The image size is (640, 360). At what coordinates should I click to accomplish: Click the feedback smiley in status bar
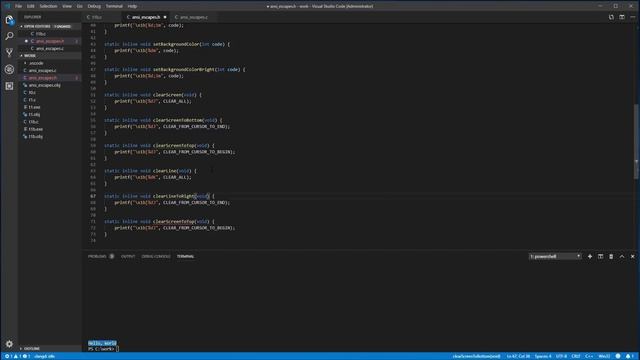pos(618,356)
